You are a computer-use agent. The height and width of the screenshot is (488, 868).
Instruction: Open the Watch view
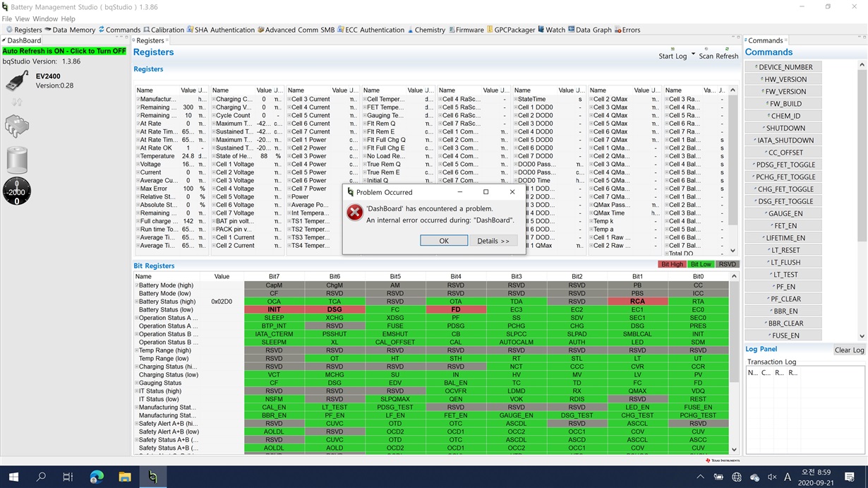tap(552, 30)
